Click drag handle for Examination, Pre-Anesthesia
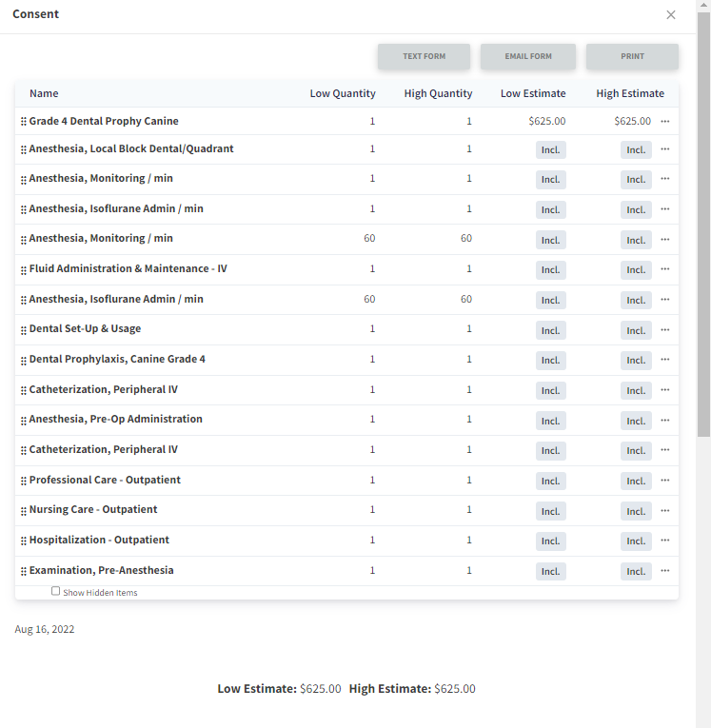The height and width of the screenshot is (728, 711). tap(24, 572)
